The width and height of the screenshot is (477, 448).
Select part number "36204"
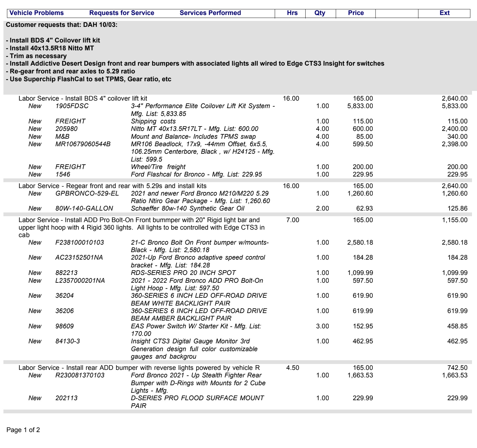(x=65, y=296)
